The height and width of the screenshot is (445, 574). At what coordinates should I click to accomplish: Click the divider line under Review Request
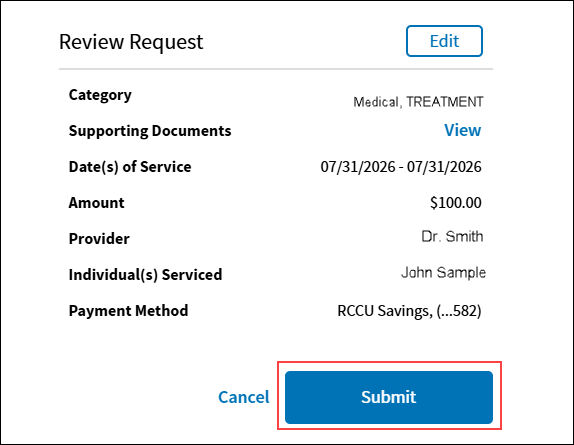coord(276,69)
